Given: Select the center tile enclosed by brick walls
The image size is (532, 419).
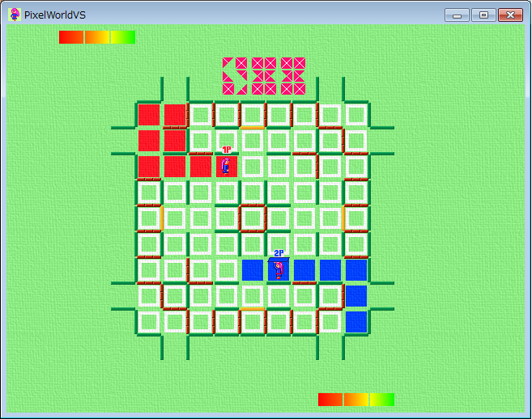Looking at the screenshot, I should click(x=253, y=218).
